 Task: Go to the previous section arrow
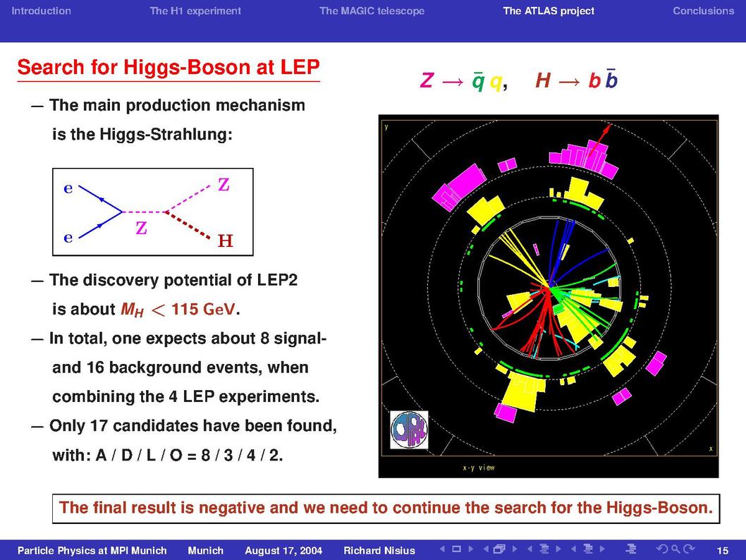573,549
